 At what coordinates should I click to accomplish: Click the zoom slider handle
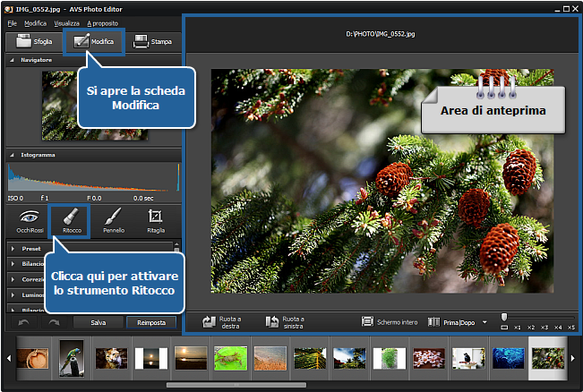(x=504, y=316)
